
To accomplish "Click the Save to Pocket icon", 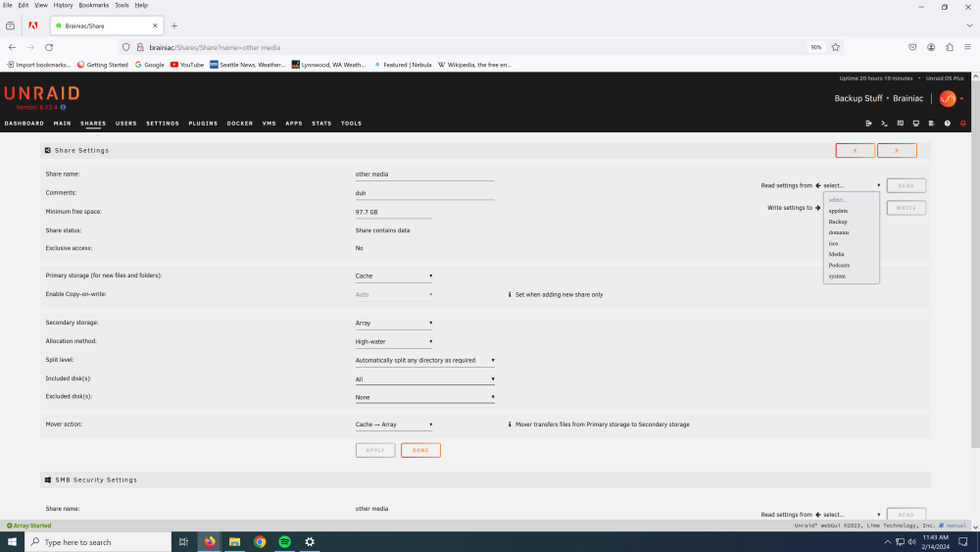I will coord(912,47).
